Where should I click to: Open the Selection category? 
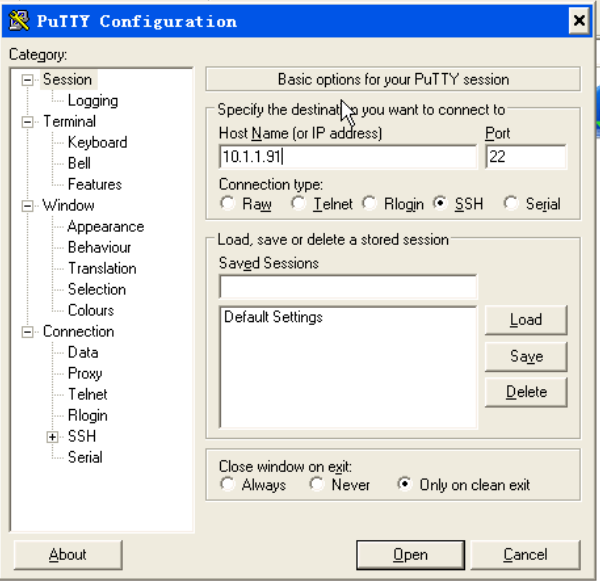point(97,290)
